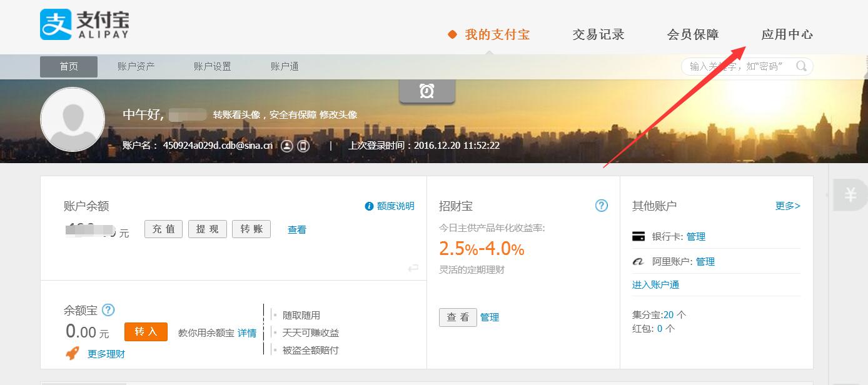Open 交易记录 tab

click(598, 34)
